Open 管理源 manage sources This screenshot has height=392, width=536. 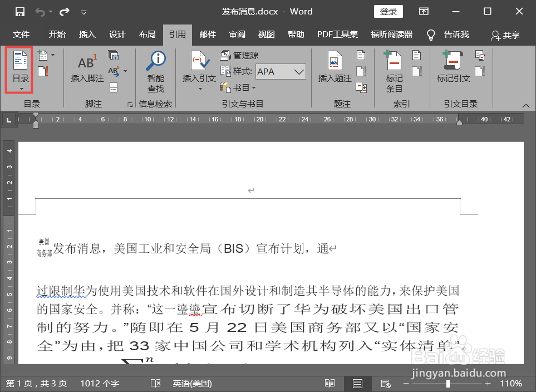pos(239,55)
